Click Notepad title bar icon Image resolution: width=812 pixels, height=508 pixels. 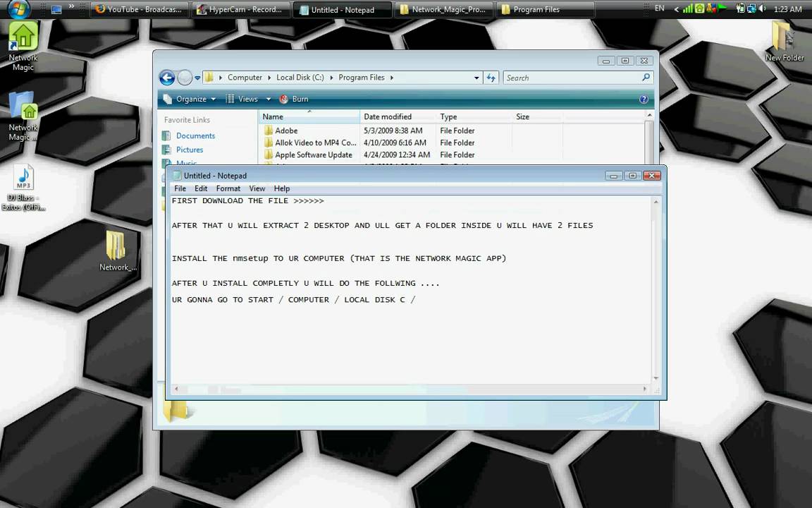[177, 176]
